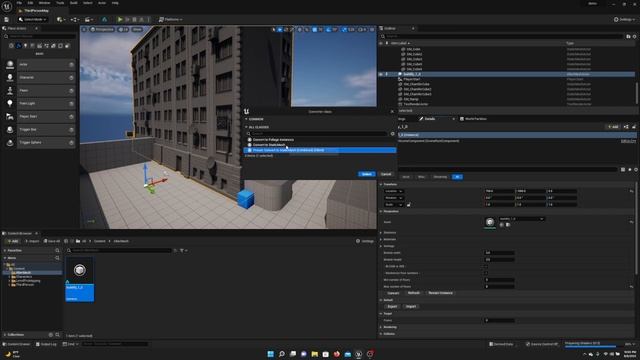Click the info icon on the Actor row

[71, 64]
